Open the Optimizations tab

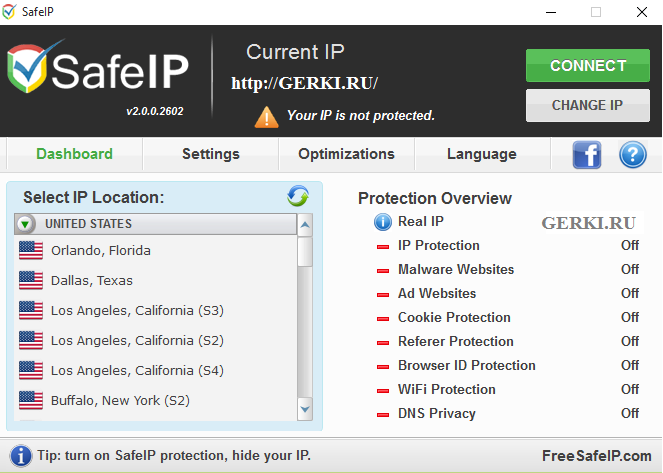click(x=346, y=154)
